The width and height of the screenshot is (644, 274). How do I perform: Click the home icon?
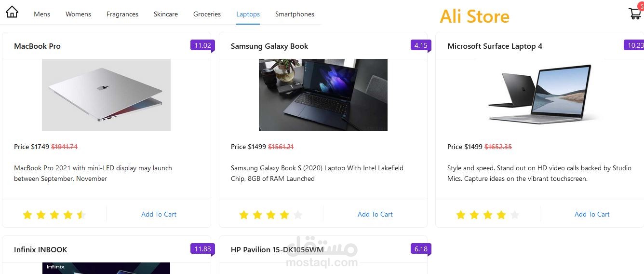(12, 12)
